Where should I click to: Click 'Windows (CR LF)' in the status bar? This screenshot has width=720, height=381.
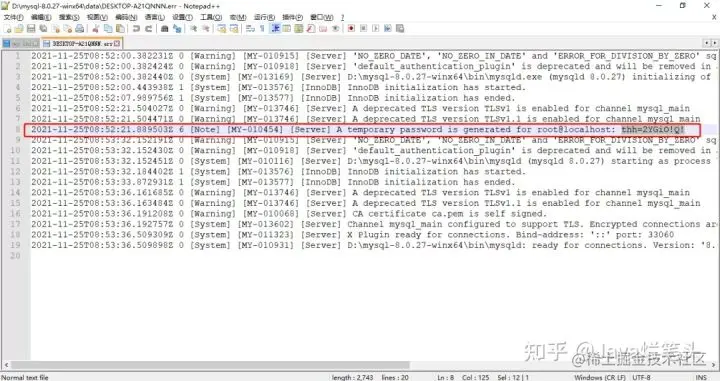point(600,377)
